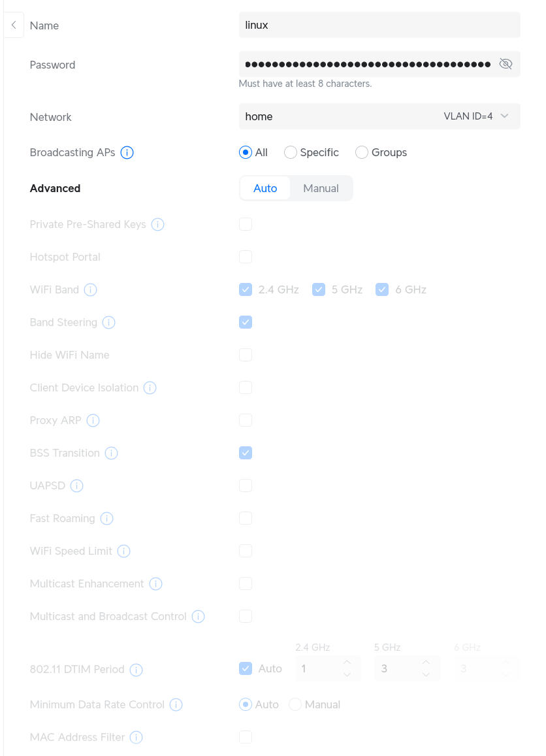Screen dimensions: 546x756
Task: Click the MAC Address Filter info icon
Action: tap(136, 737)
